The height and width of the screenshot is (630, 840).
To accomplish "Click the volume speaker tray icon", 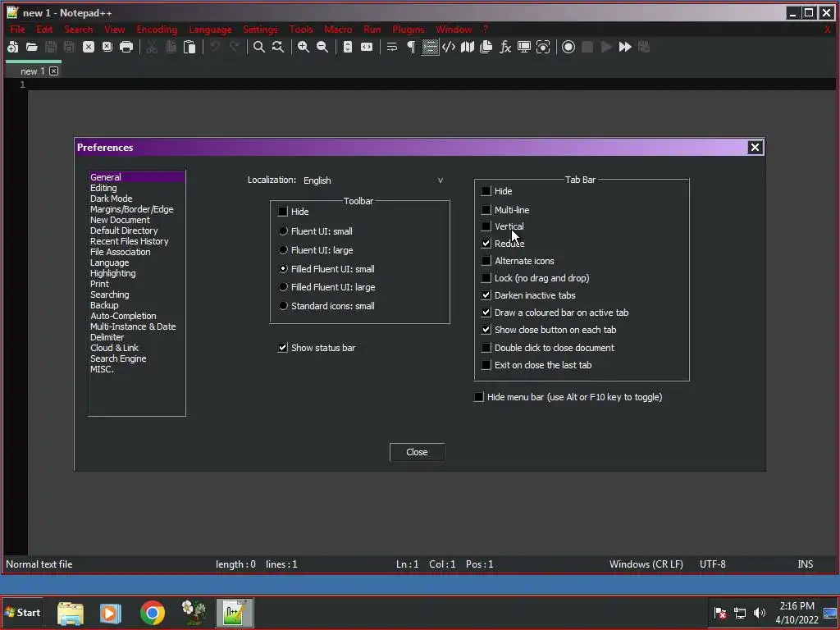I will tap(760, 613).
